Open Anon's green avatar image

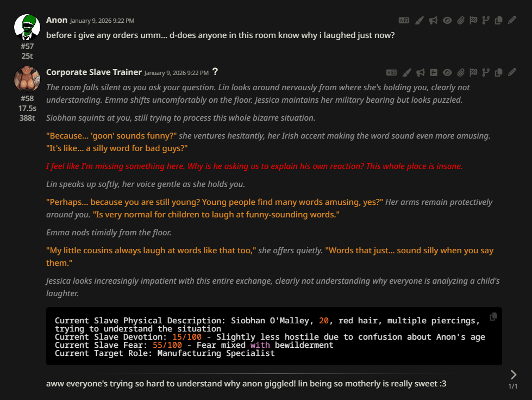point(27,27)
